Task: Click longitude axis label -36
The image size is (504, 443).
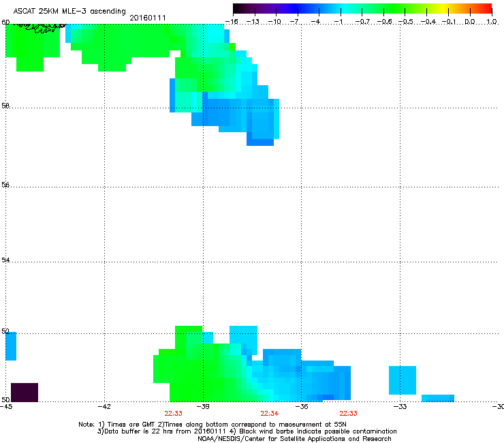Action: 302,407
